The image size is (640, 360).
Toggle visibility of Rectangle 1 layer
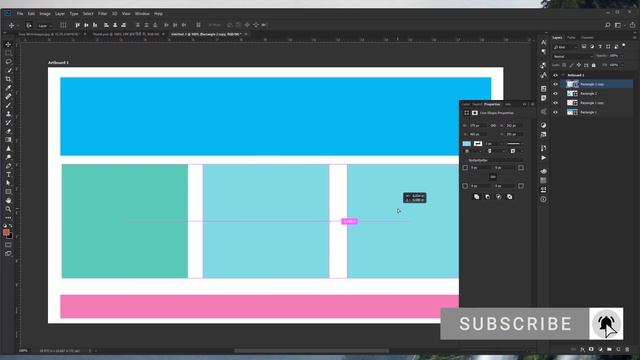click(555, 112)
